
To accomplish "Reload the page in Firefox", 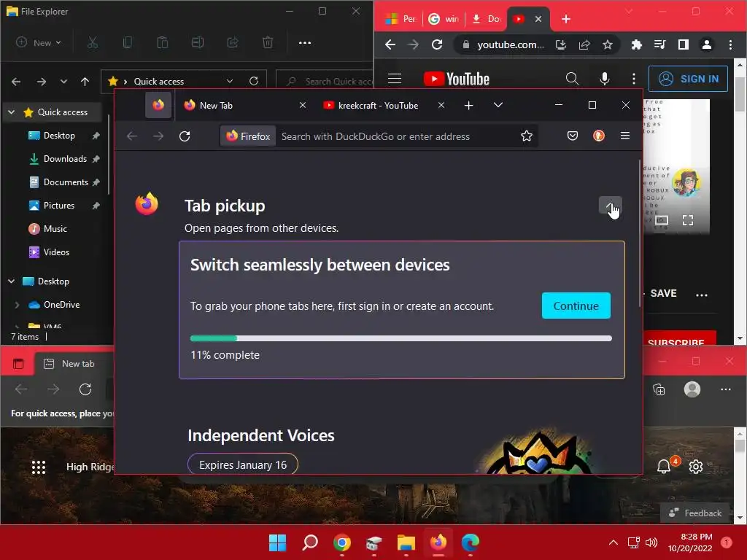I will coord(185,136).
